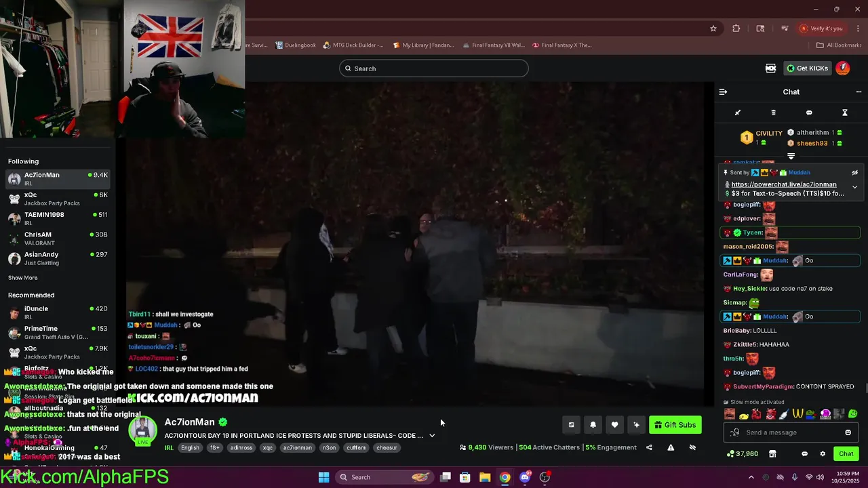
Task: Open the channel points shop icon
Action: (772, 453)
